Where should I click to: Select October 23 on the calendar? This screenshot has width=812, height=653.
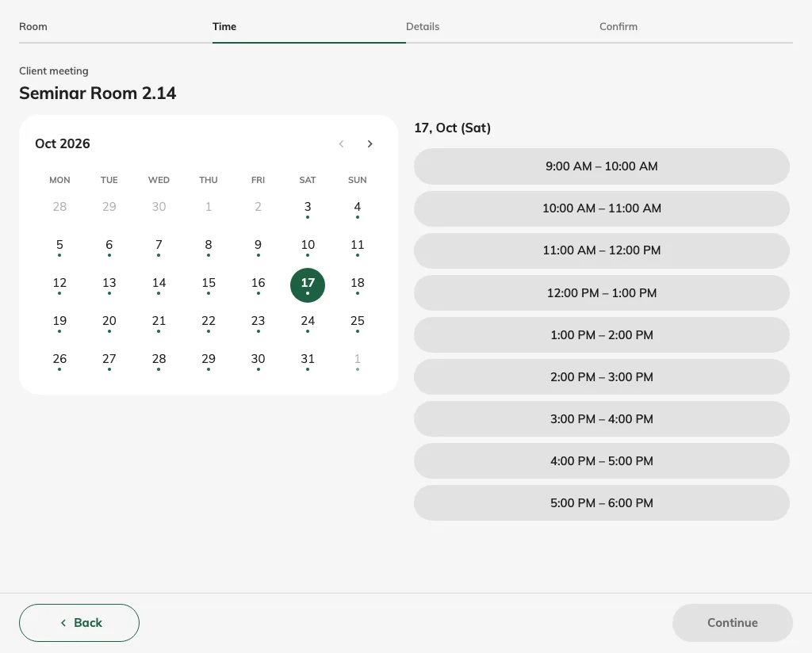(258, 323)
